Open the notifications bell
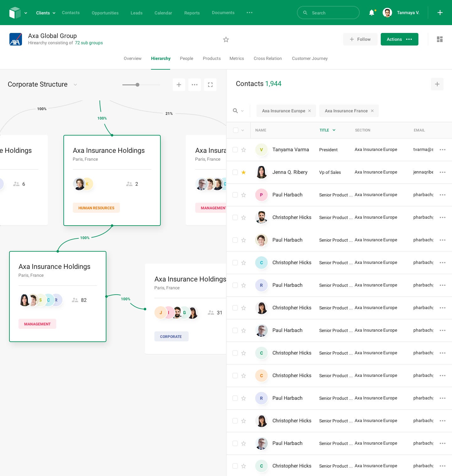Image resolution: width=452 pixels, height=476 pixels. (x=372, y=13)
